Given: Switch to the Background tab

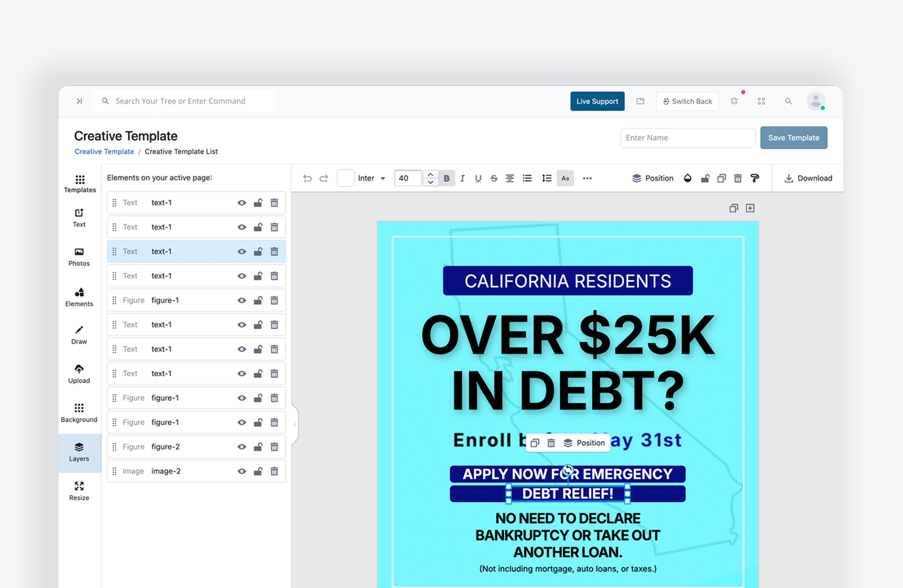Looking at the screenshot, I should 79,412.
